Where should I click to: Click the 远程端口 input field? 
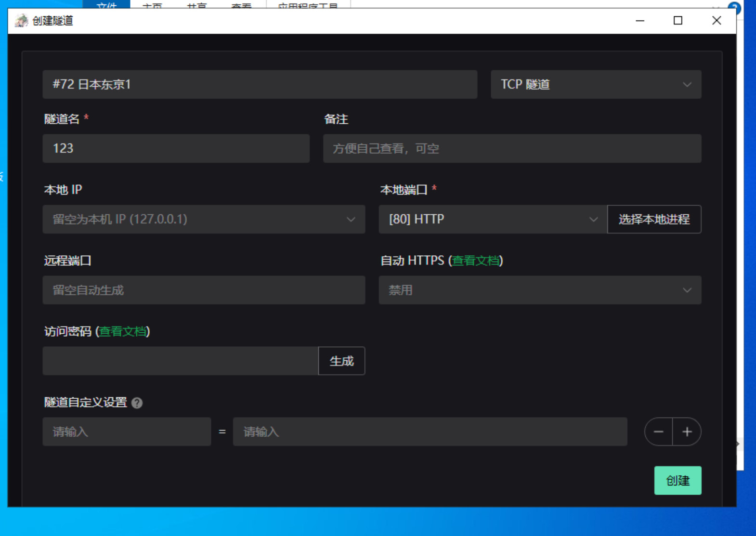pyautogui.click(x=203, y=290)
